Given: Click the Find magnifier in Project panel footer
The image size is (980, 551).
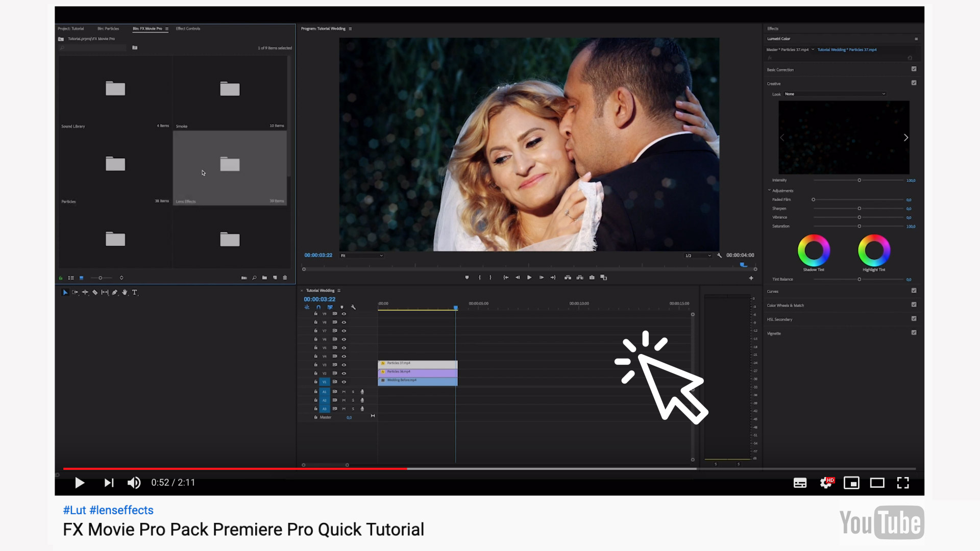Looking at the screenshot, I should click(254, 278).
